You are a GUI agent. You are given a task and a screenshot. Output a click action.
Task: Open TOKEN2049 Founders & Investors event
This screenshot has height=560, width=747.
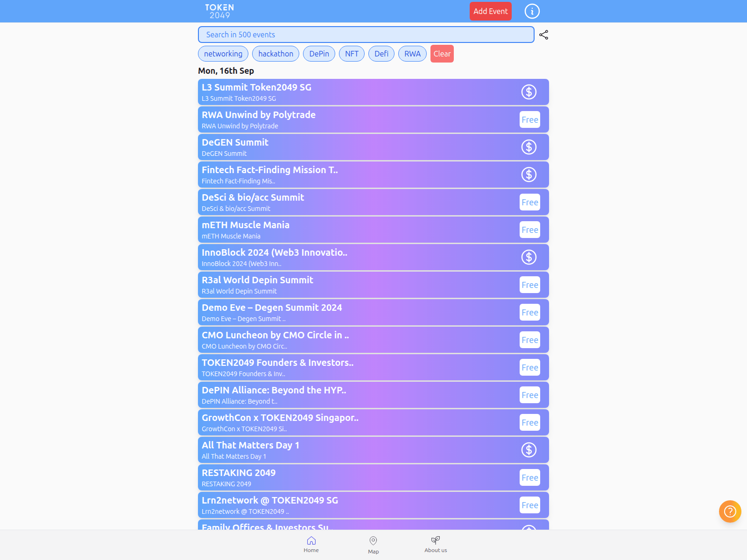pyautogui.click(x=373, y=367)
